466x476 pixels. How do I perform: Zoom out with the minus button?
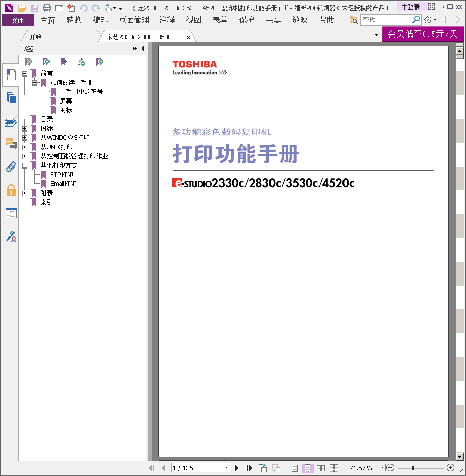(391, 468)
